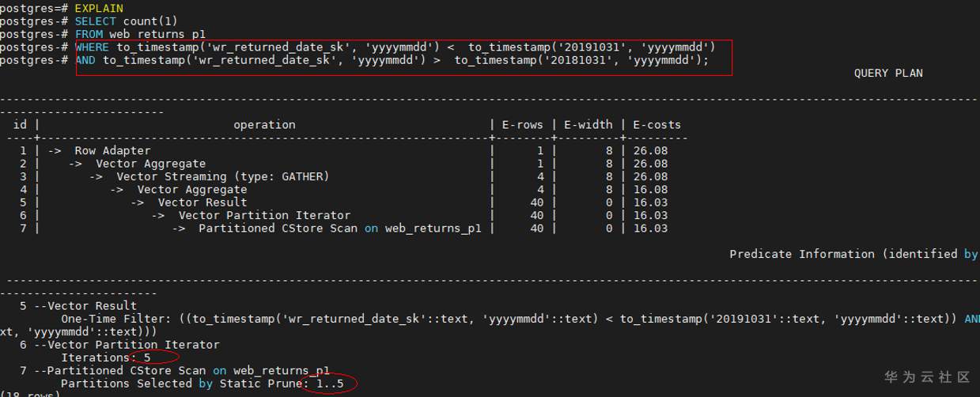Select 'Vector Partition Iterator' operation in plan table
The width and height of the screenshot is (980, 397).
tap(264, 215)
